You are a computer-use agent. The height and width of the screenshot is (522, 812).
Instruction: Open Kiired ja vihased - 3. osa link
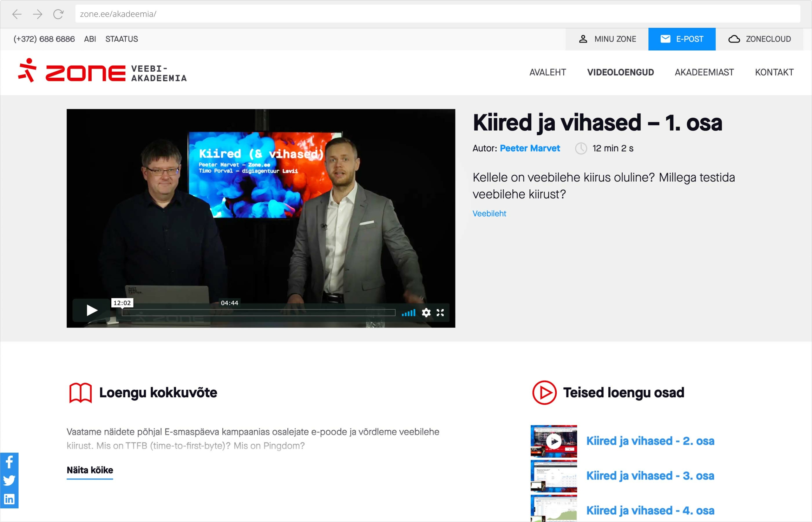pos(650,476)
